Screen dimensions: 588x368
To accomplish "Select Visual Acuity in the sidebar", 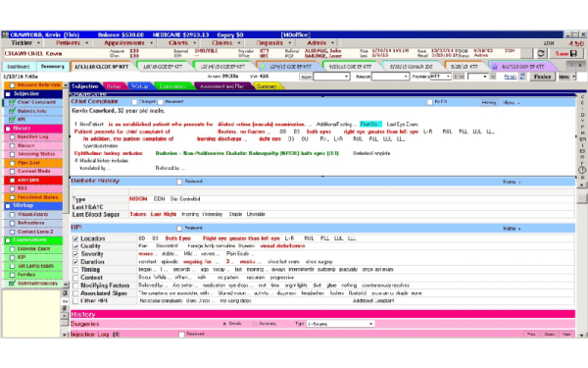I will coord(33,214).
